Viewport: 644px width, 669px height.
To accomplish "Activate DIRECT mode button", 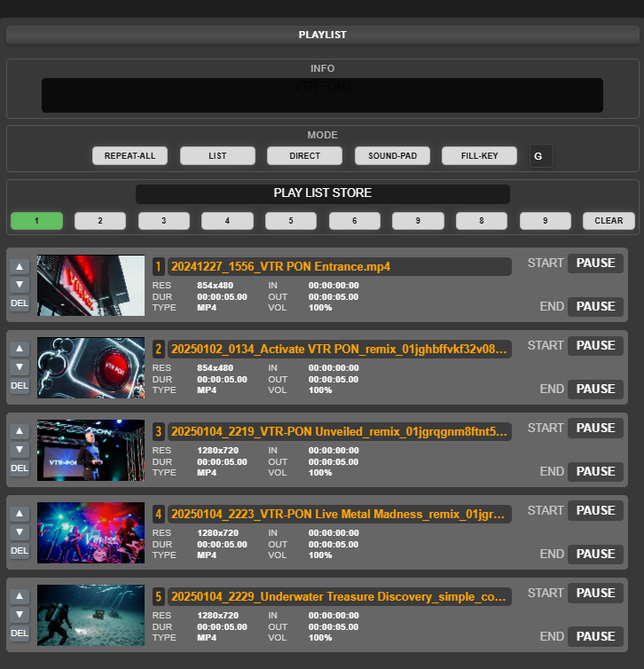I will coord(304,156).
